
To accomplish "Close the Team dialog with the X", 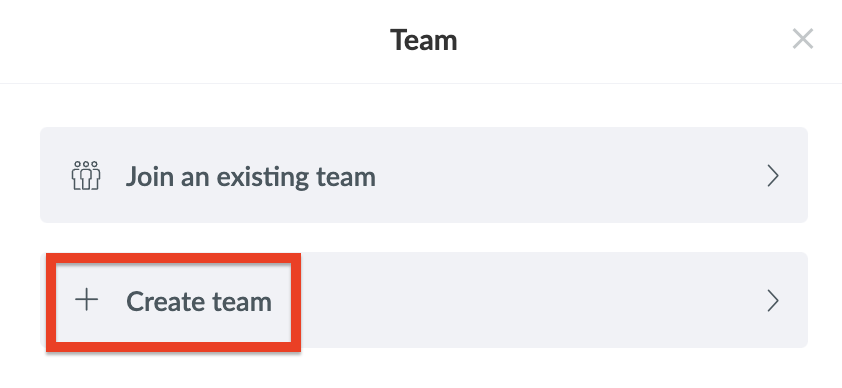I will [x=803, y=39].
